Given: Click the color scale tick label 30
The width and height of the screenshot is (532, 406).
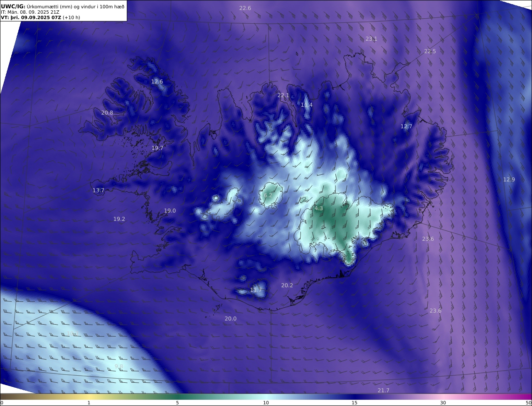Looking at the screenshot, I should [x=443, y=403].
